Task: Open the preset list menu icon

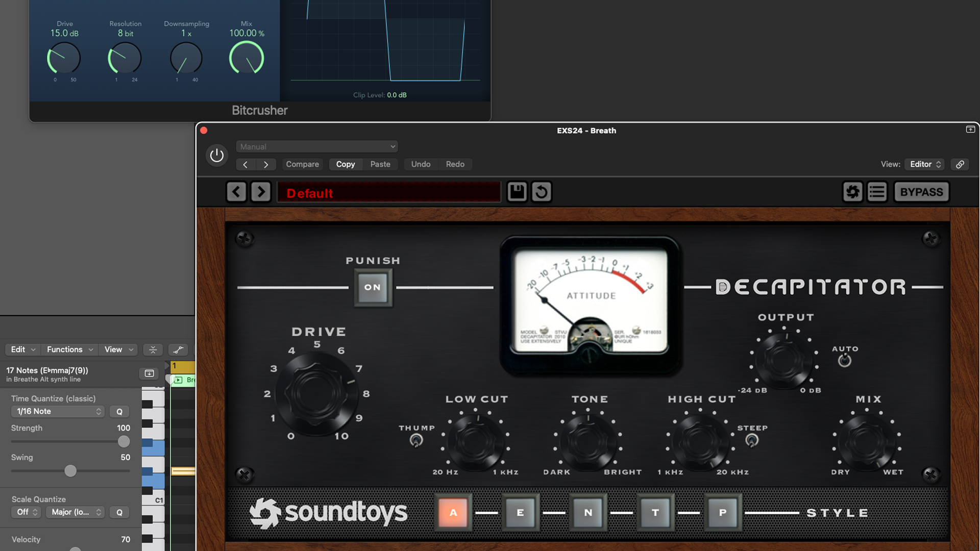Action: coord(877,192)
